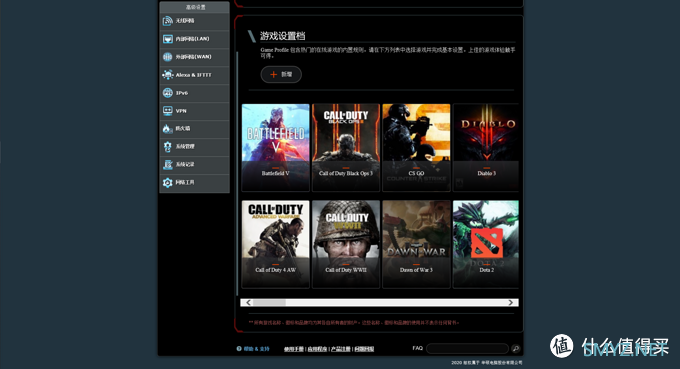Click the right arrow of horizontal scrollbar
The image size is (680, 369).
(511, 303)
